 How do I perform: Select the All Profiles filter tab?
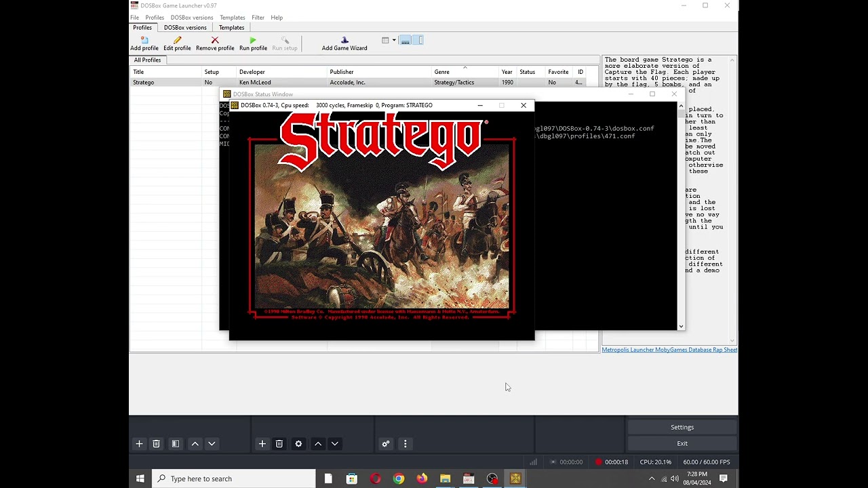coord(147,60)
